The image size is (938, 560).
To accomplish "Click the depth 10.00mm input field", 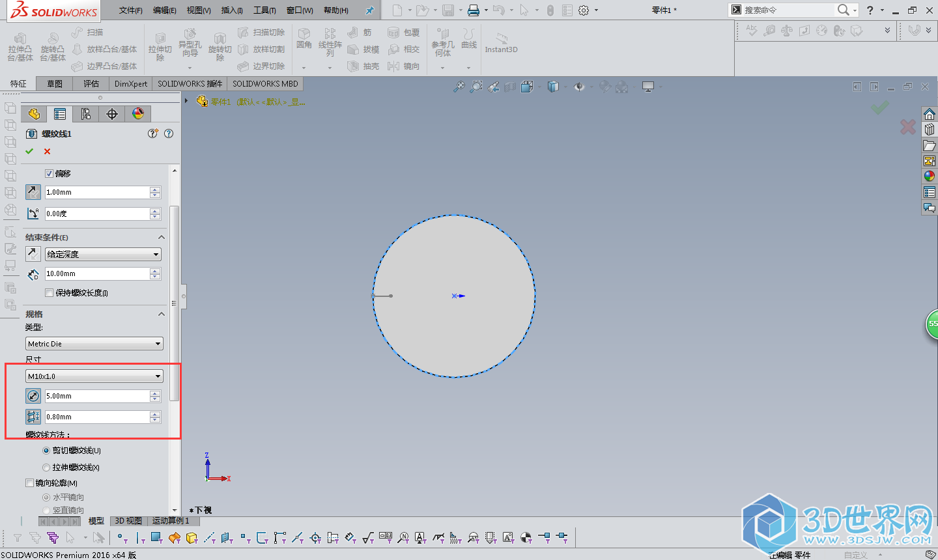I will [97, 273].
